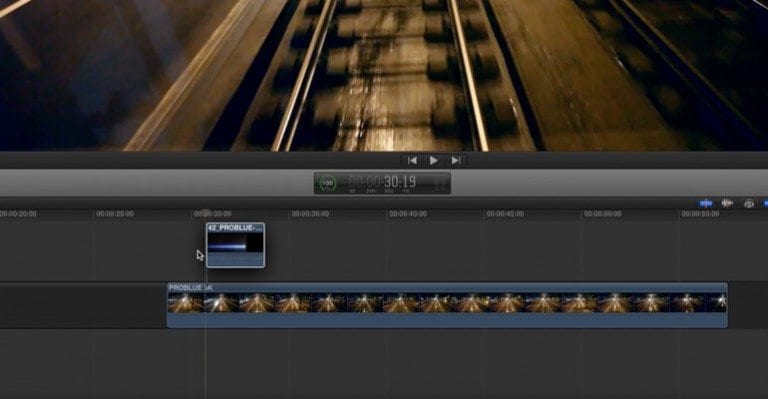Screen dimensions: 768x399
Task: Select the connected 42_PROBLUE clip
Action: [x=236, y=245]
